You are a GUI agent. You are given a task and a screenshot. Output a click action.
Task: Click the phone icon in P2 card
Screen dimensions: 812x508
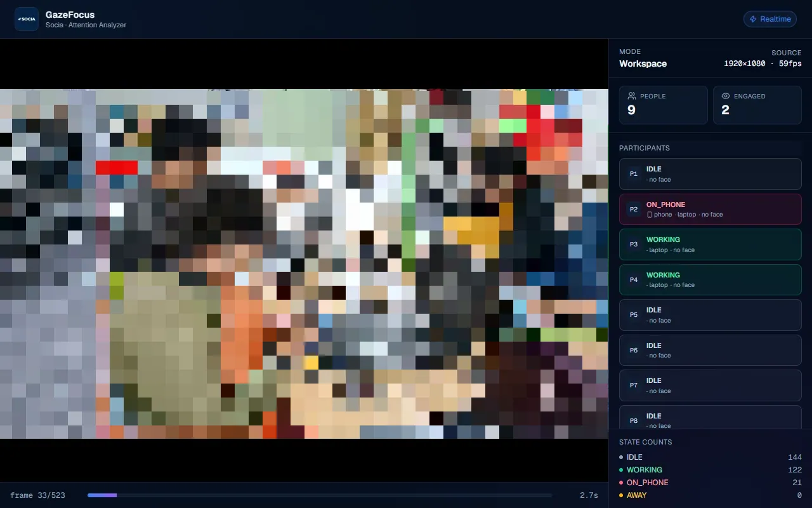click(x=649, y=215)
